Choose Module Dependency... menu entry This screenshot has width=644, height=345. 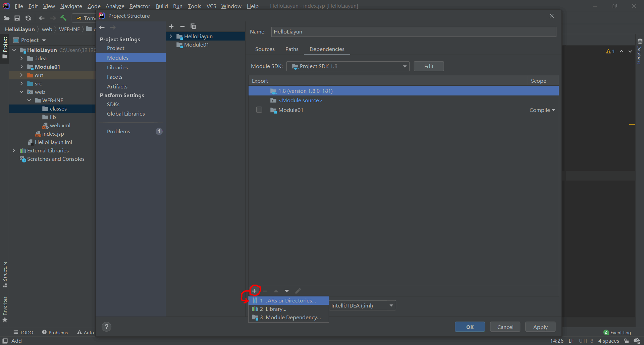coord(288,317)
